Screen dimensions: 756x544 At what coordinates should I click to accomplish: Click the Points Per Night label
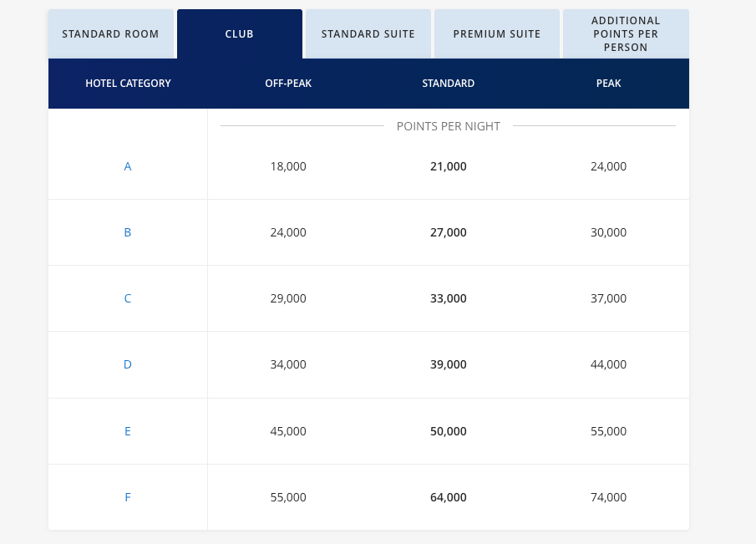click(x=448, y=126)
